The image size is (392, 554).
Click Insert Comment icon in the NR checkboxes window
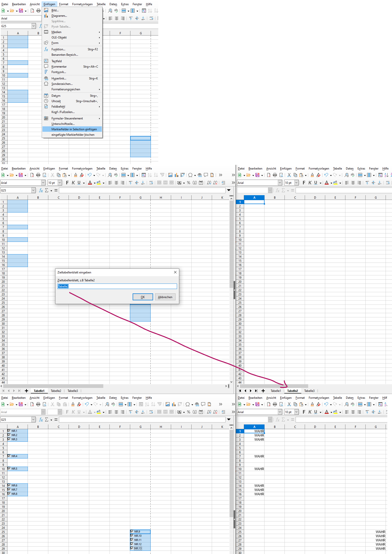[x=203, y=404]
